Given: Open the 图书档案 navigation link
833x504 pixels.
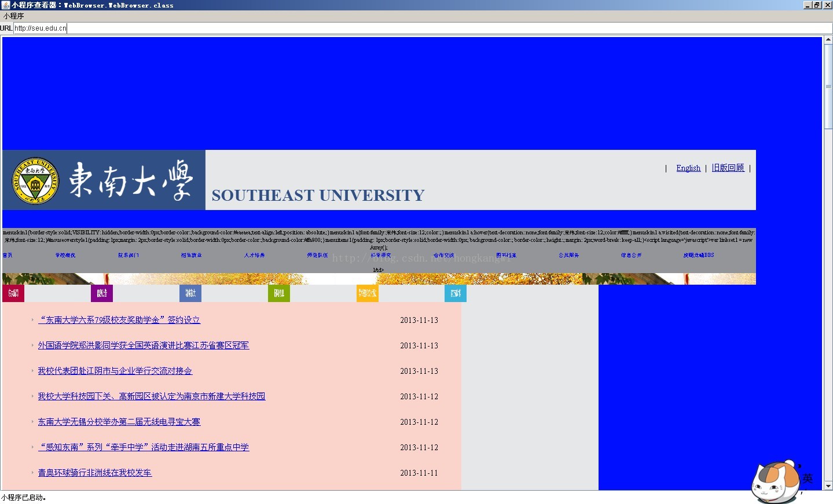Looking at the screenshot, I should click(x=507, y=255).
